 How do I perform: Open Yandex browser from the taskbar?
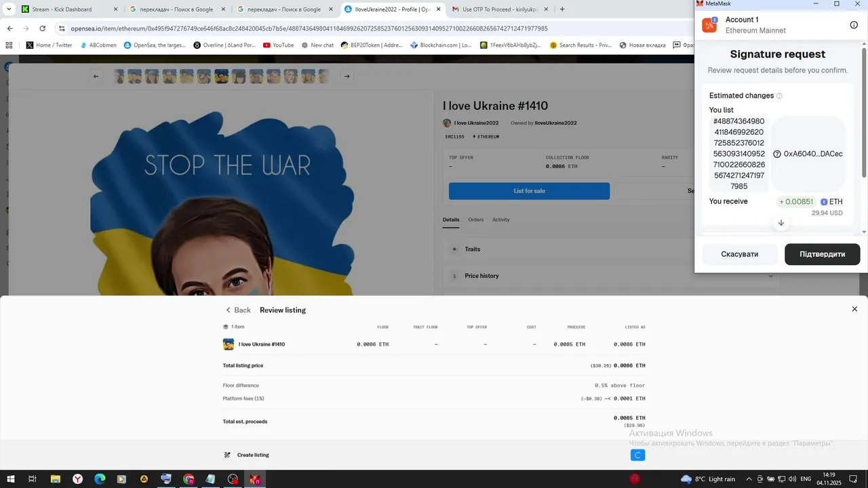click(78, 479)
